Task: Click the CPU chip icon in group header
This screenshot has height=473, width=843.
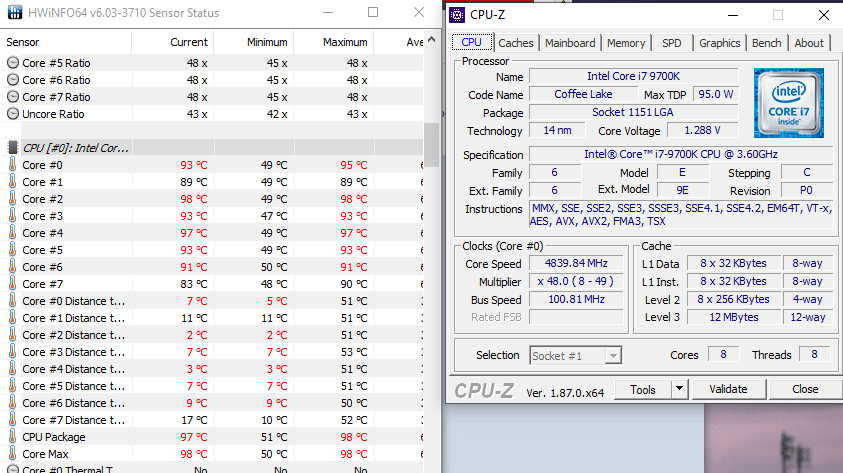Action: [13, 148]
